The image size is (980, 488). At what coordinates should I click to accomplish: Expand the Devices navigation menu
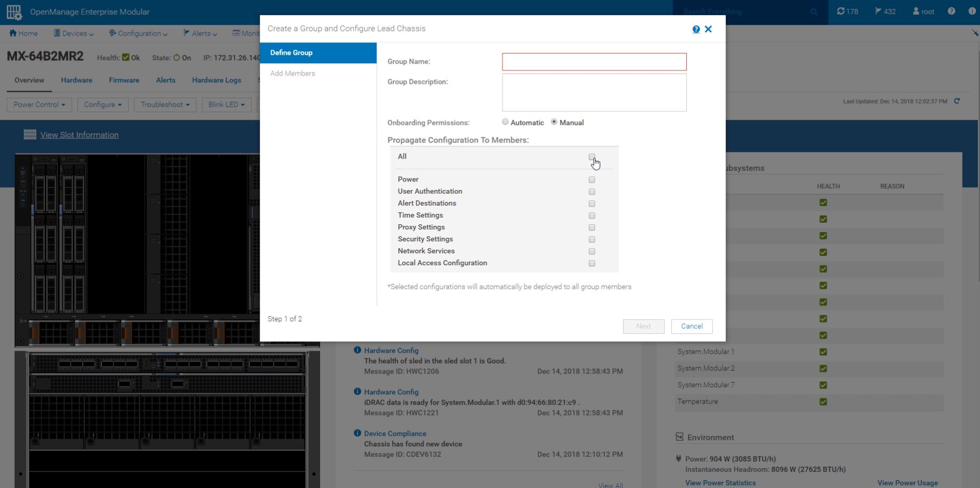(x=74, y=33)
